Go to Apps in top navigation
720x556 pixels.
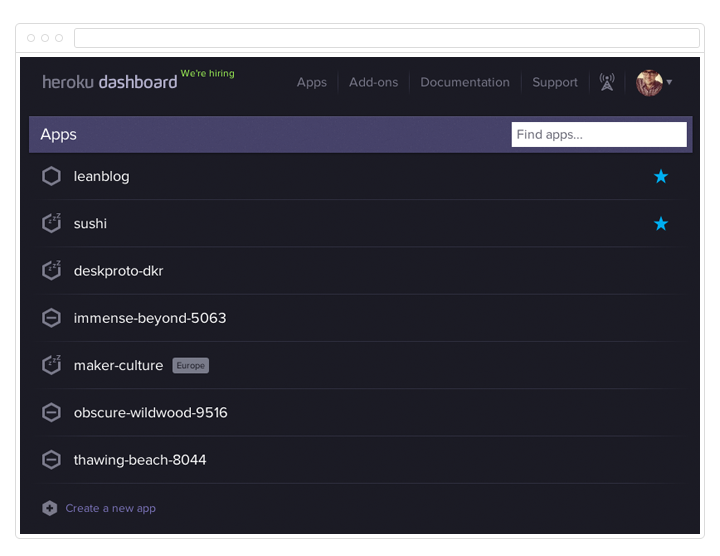[x=312, y=82]
